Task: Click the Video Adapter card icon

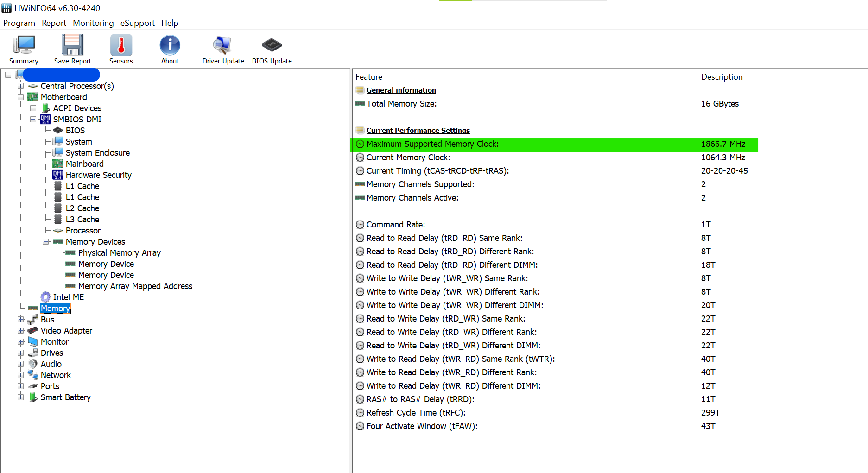Action: (x=33, y=330)
